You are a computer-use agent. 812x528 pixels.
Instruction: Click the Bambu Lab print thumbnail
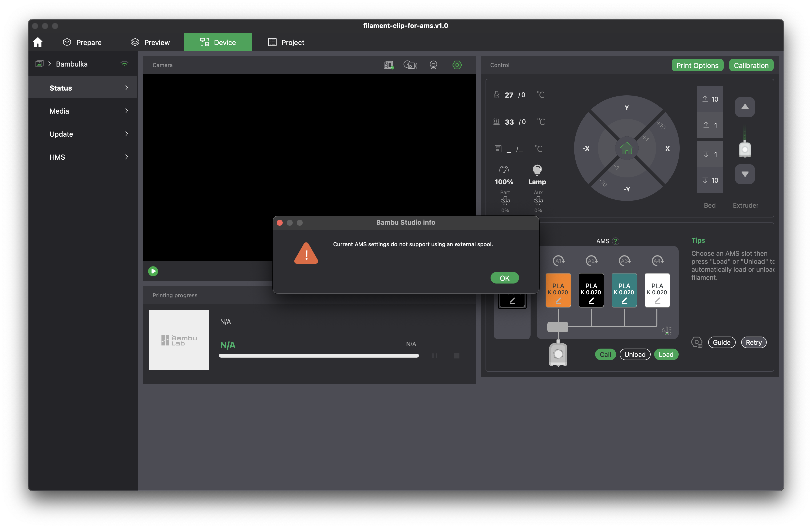pyautogui.click(x=179, y=340)
